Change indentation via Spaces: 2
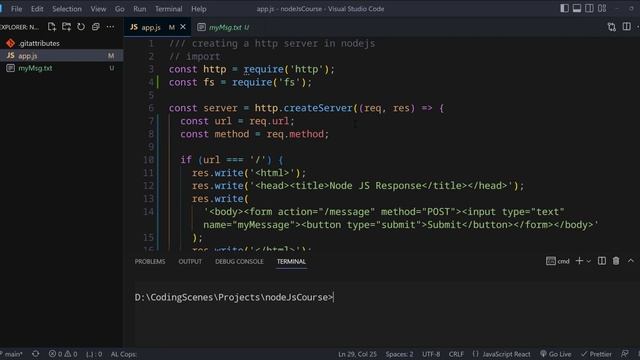The image size is (640, 360). pyautogui.click(x=399, y=354)
